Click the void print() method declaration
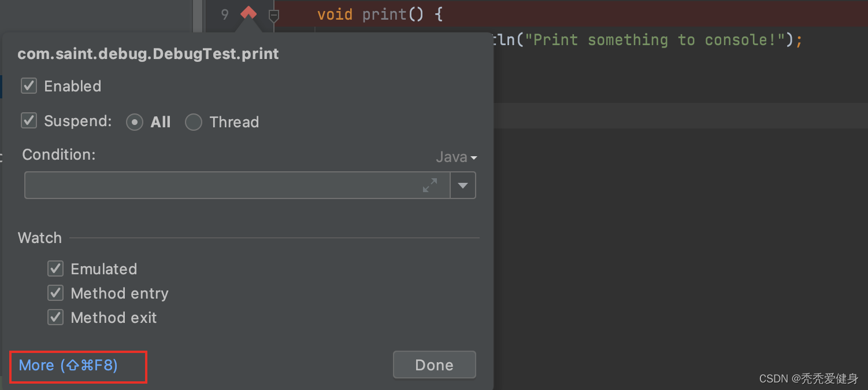 pyautogui.click(x=380, y=14)
